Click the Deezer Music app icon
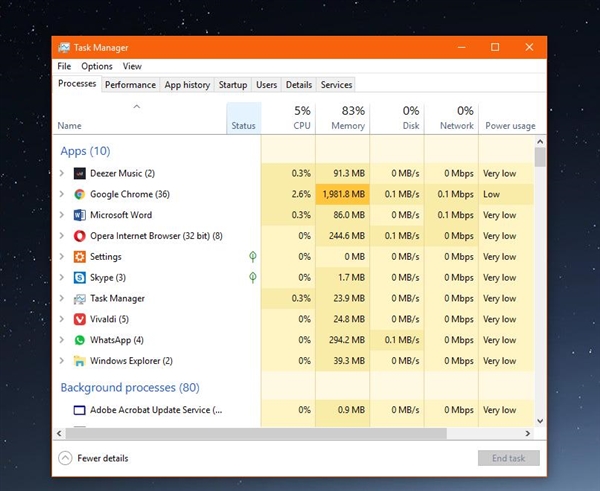Image resolution: width=600 pixels, height=491 pixels. click(x=80, y=173)
